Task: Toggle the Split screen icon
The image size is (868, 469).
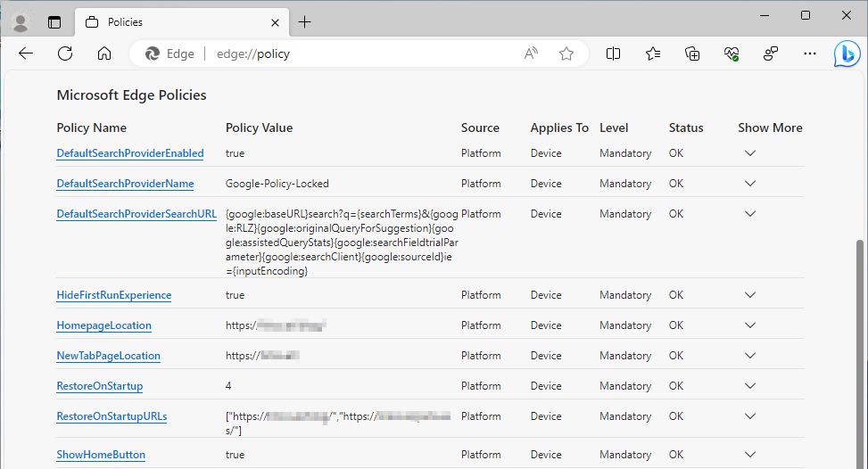Action: (x=614, y=53)
